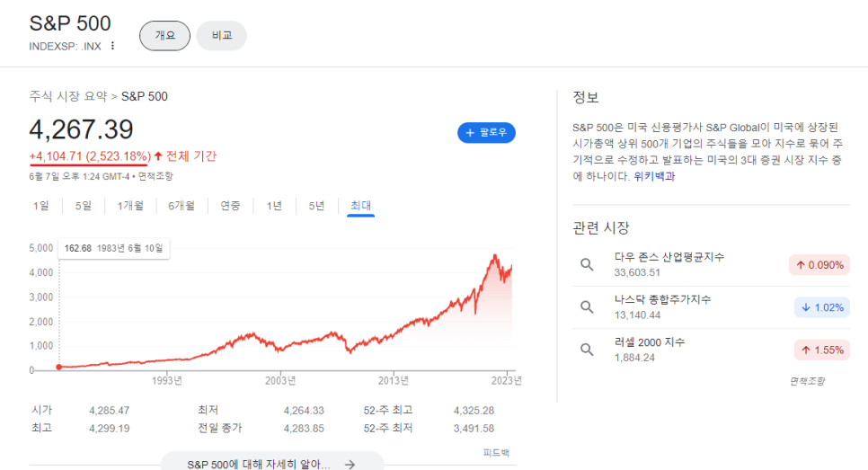The width and height of the screenshot is (868, 470).
Task: Click the 2013년 axis label on the chart
Action: point(394,381)
